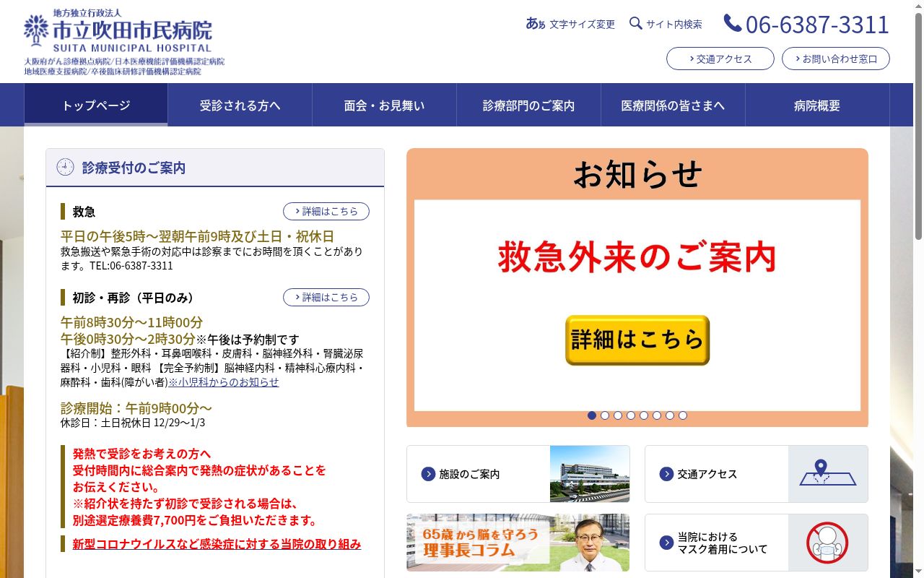Click the お問い合わせ窓口 button
924x578 pixels.
836,59
